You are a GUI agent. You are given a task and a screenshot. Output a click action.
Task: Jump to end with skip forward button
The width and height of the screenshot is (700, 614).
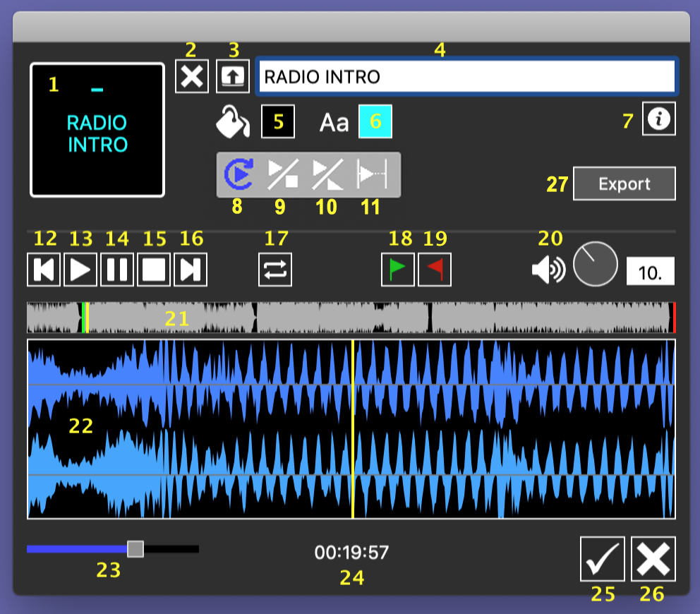pos(191,270)
